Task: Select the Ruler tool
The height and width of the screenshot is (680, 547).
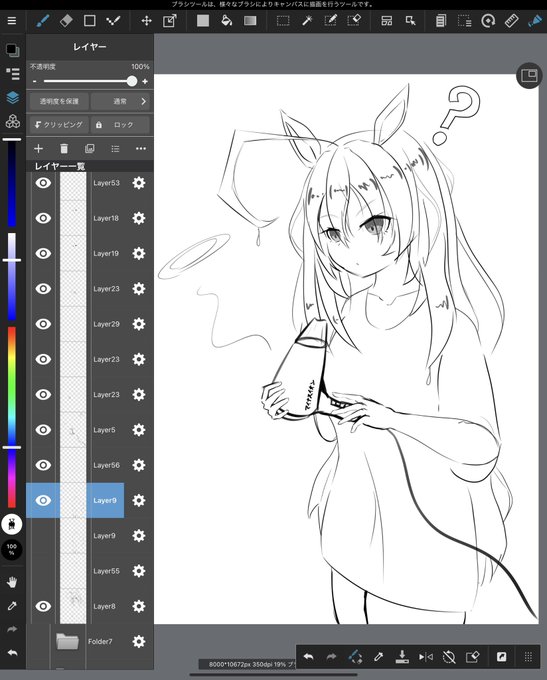Action: tap(511, 21)
